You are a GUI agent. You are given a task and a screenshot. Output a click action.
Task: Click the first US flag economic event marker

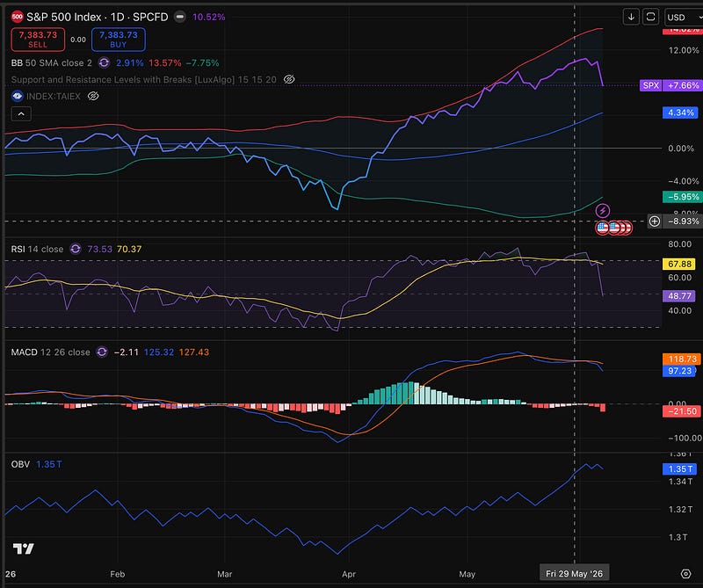602,228
